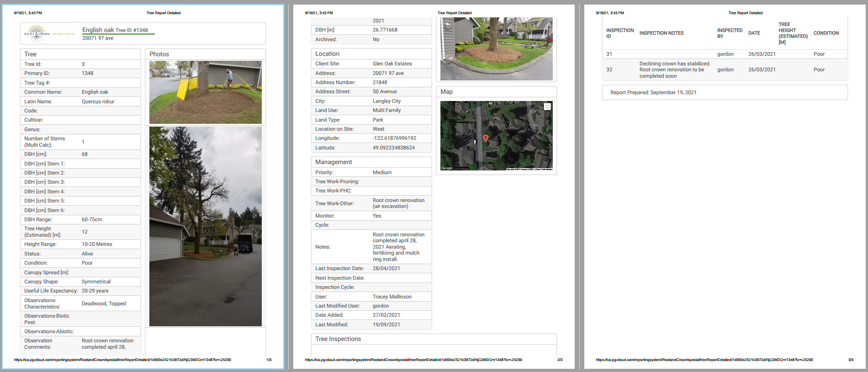Select the Map section heading

pyautogui.click(x=446, y=91)
